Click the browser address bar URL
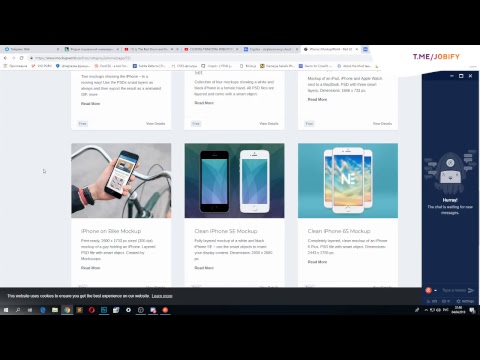 [x=83, y=58]
